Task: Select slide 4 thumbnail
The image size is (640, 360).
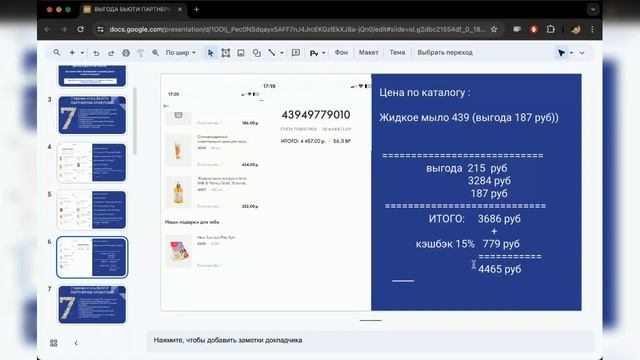Action: (92, 162)
